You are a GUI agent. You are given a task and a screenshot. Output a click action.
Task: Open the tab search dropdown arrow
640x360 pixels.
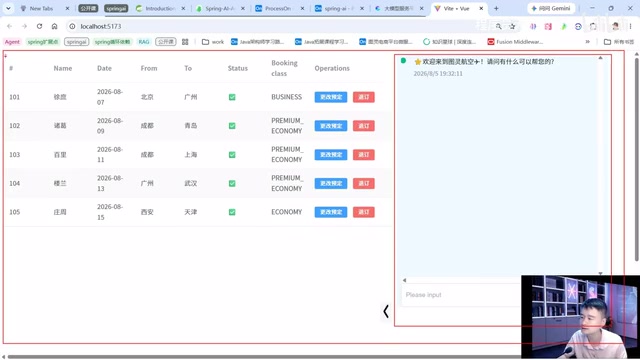coord(8,8)
